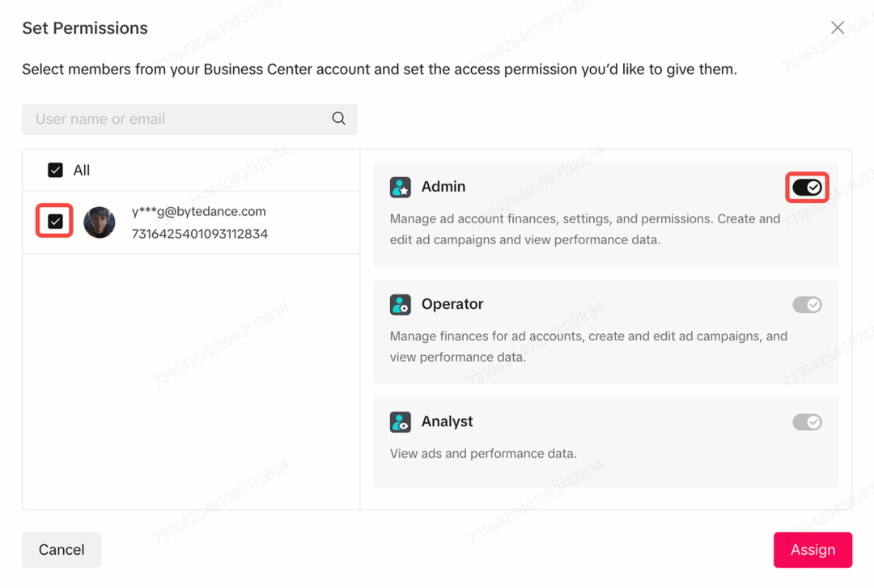
Task: Select the Admin role title
Action: pyautogui.click(x=443, y=187)
